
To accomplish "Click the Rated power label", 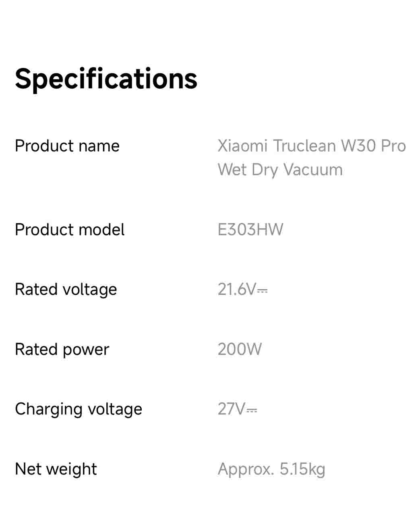I will 62,349.
